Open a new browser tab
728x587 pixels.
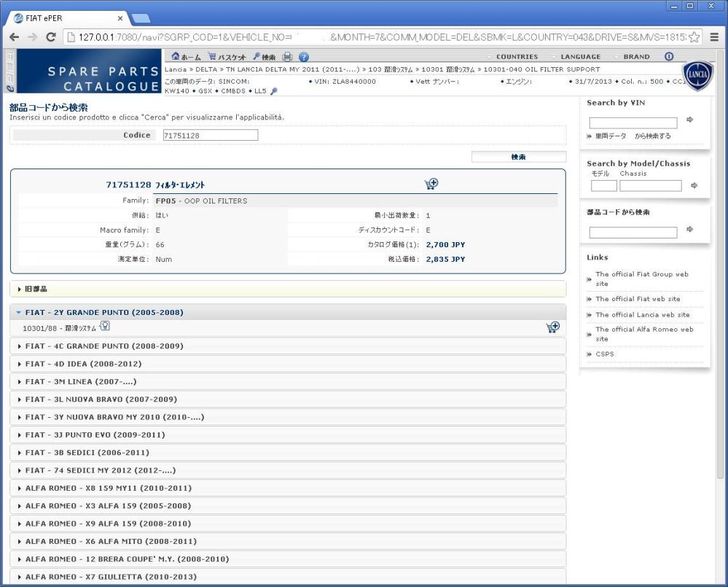click(141, 18)
